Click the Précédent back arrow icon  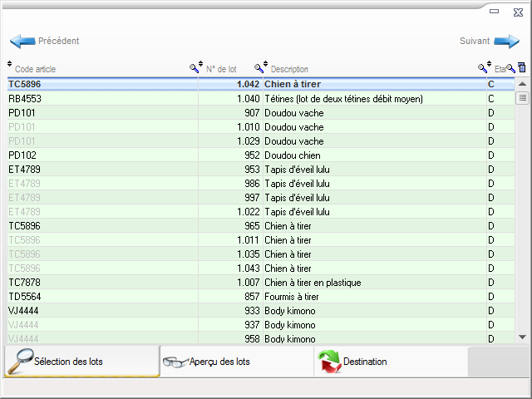point(22,41)
